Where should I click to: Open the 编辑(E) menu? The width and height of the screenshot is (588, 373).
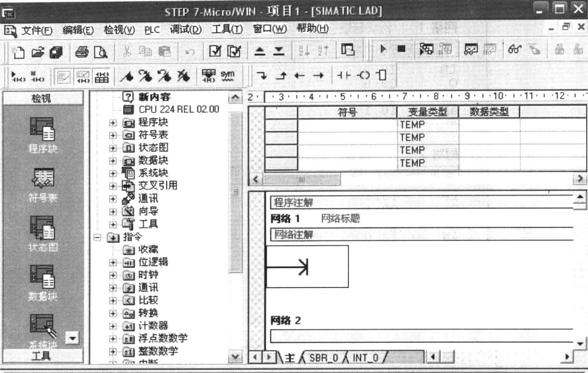pos(78,30)
